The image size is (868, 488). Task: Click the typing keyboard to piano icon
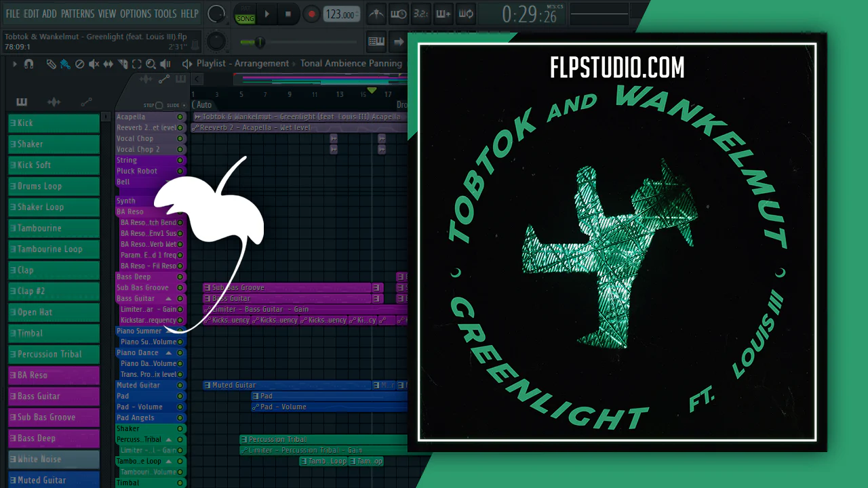click(x=376, y=41)
